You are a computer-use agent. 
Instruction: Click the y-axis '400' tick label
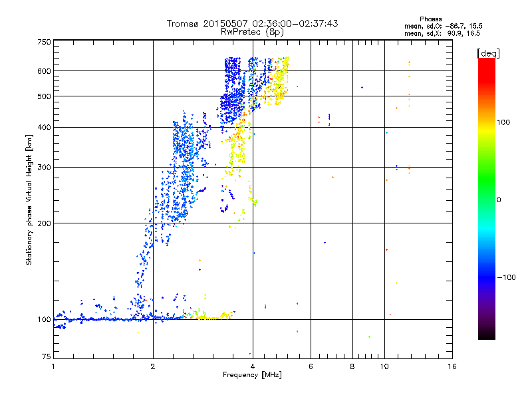click(x=44, y=127)
